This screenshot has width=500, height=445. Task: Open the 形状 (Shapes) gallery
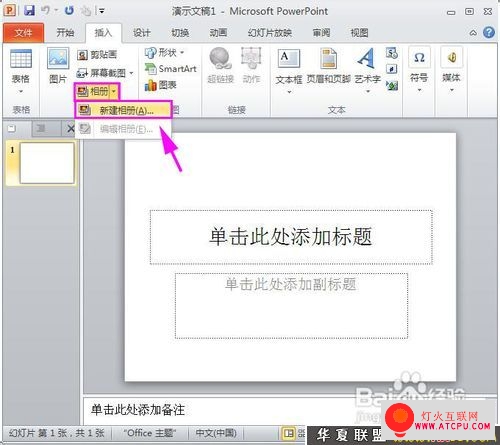(x=164, y=52)
